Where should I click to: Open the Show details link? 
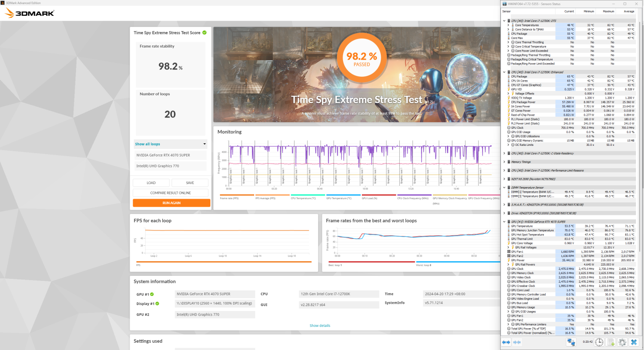tap(320, 326)
